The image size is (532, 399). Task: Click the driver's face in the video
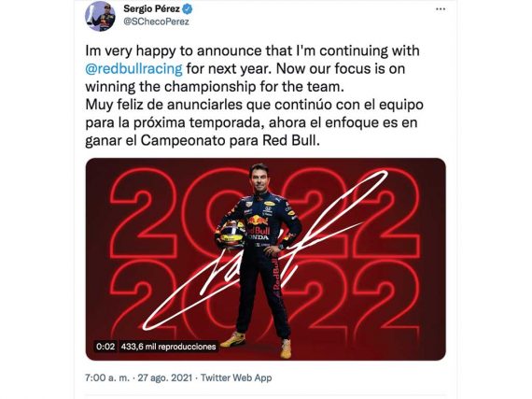pos(259,178)
